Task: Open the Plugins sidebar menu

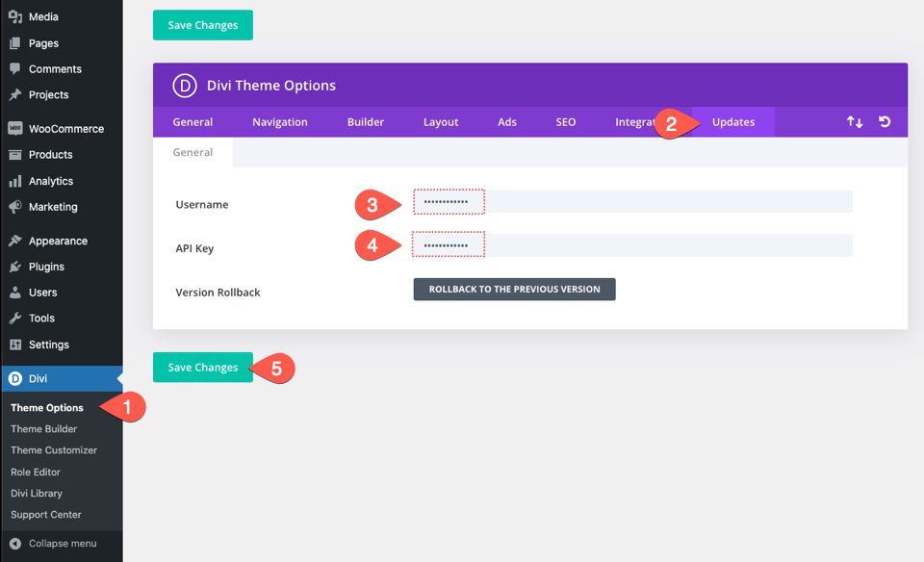Action: pos(46,267)
